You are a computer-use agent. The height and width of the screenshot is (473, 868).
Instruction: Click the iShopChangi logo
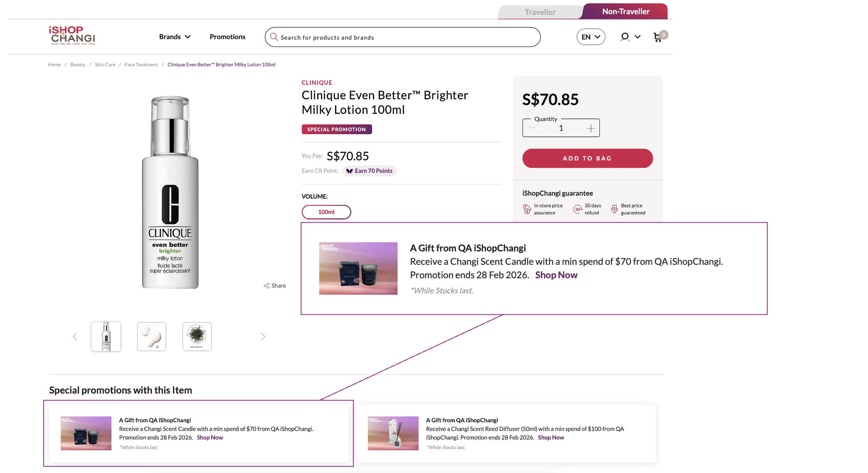click(73, 35)
